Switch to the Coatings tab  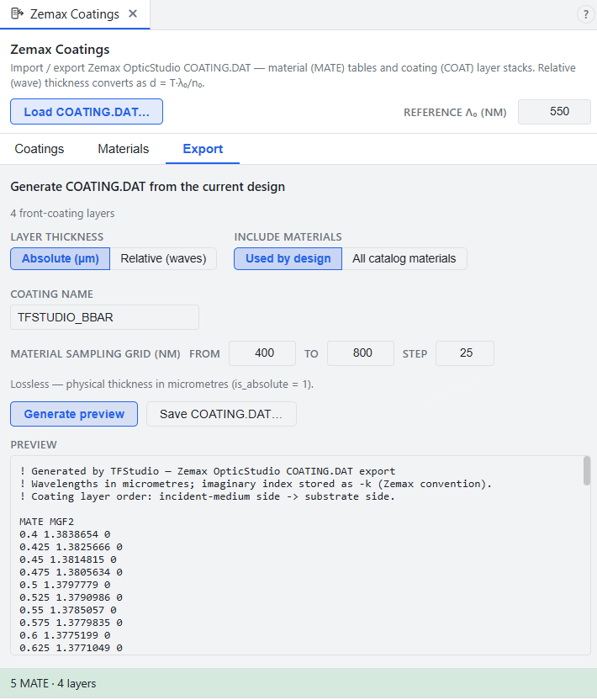point(40,149)
